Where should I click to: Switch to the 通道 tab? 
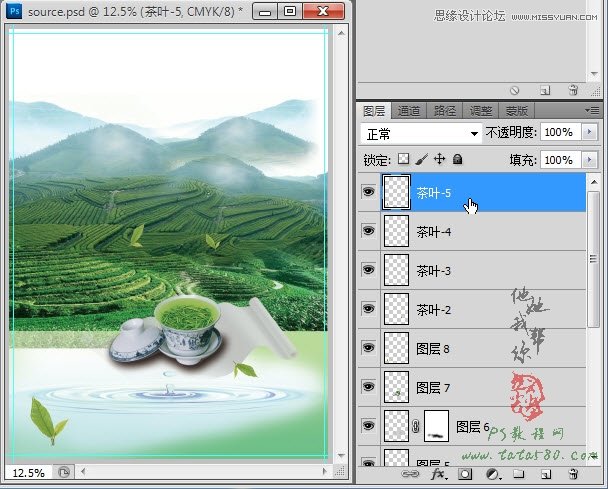[x=409, y=111]
